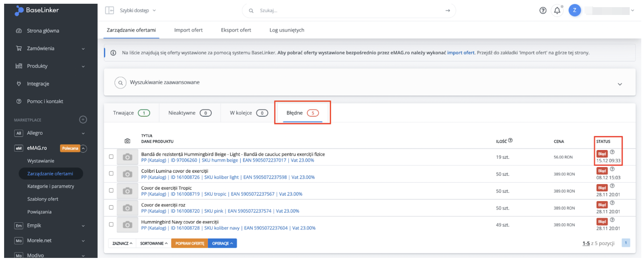Click error help icon for Bandă de rezistență row
Image resolution: width=644 pixels, height=262 pixels.
pyautogui.click(x=612, y=152)
